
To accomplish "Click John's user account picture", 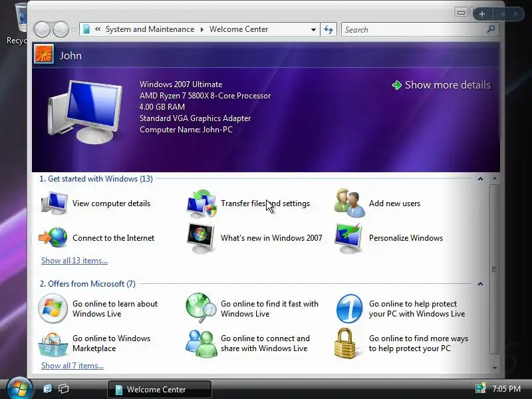I will (44, 54).
